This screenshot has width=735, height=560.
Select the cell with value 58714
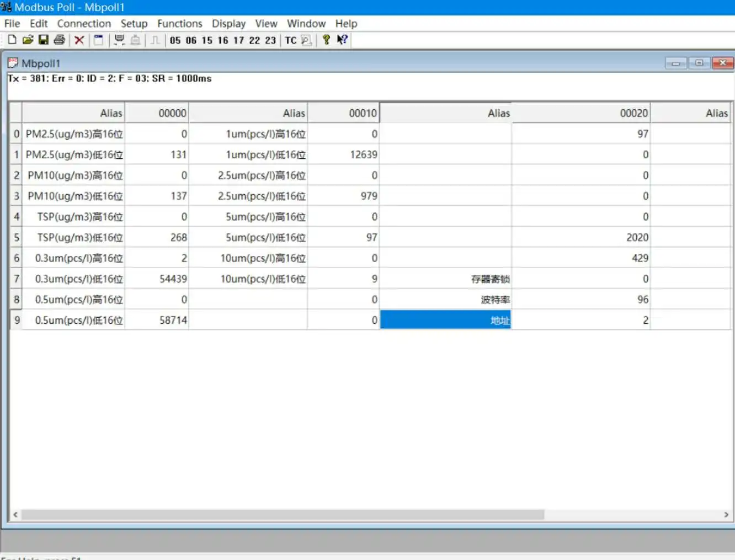[157, 320]
